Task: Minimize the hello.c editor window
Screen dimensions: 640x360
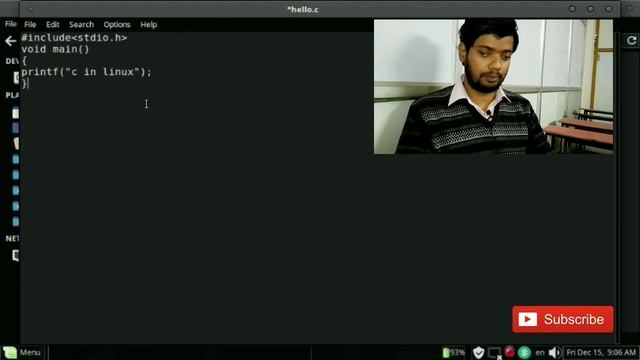Action: click(x=572, y=9)
